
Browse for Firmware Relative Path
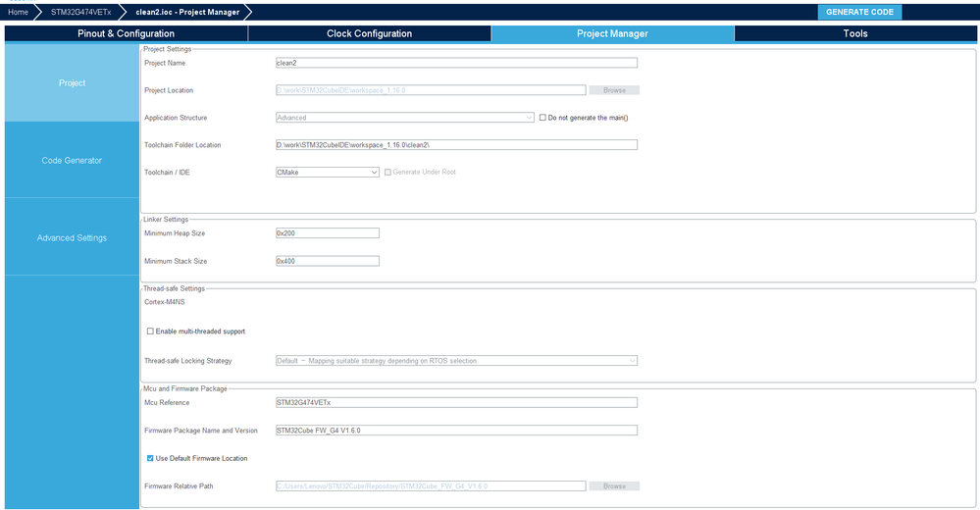point(614,486)
